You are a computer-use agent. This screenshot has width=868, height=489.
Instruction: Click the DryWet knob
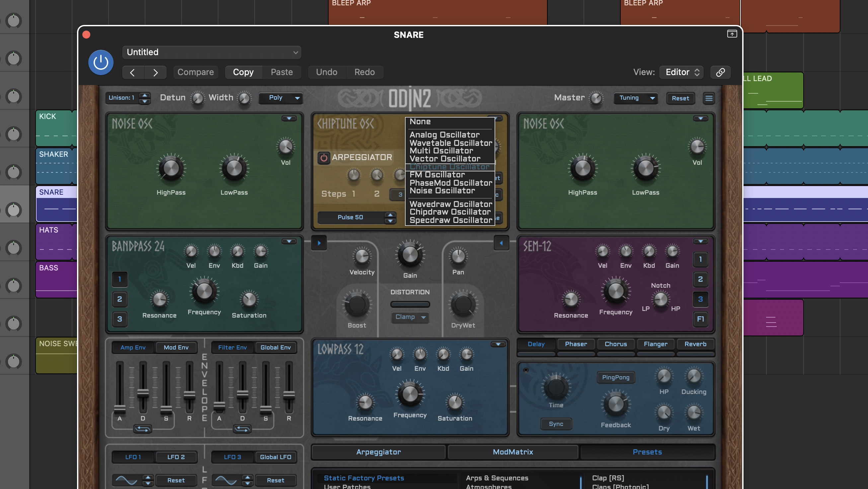pyautogui.click(x=463, y=305)
